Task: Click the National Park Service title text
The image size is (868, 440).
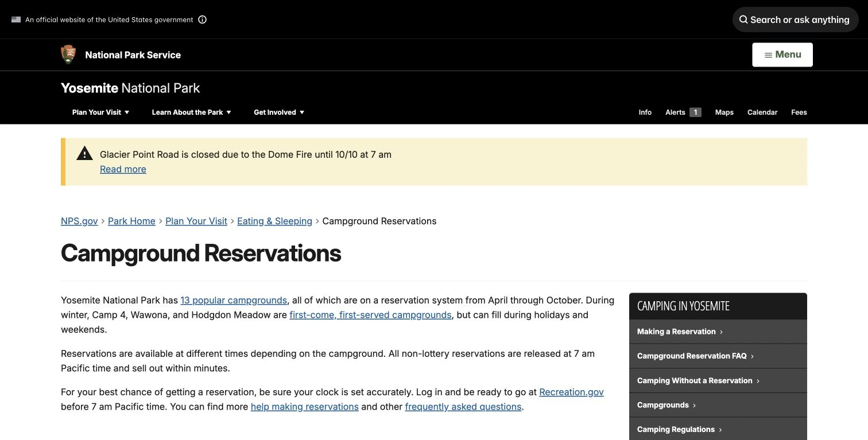Action: (133, 55)
